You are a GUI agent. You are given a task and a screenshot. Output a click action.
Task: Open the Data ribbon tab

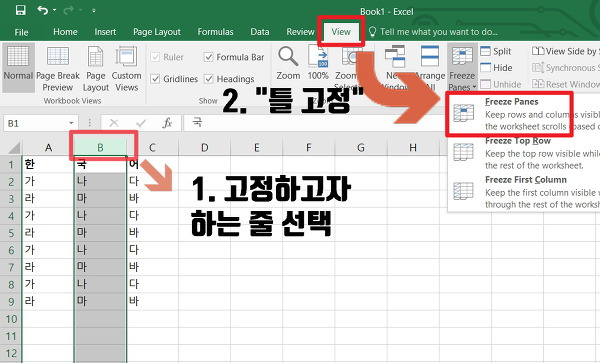click(x=260, y=32)
